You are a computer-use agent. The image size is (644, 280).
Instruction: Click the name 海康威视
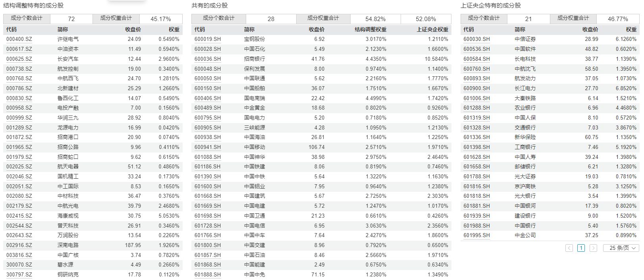[68, 216]
